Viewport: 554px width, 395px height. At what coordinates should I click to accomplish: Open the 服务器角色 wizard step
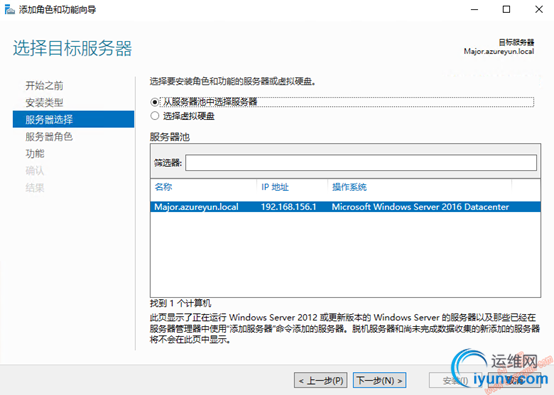[x=49, y=137]
